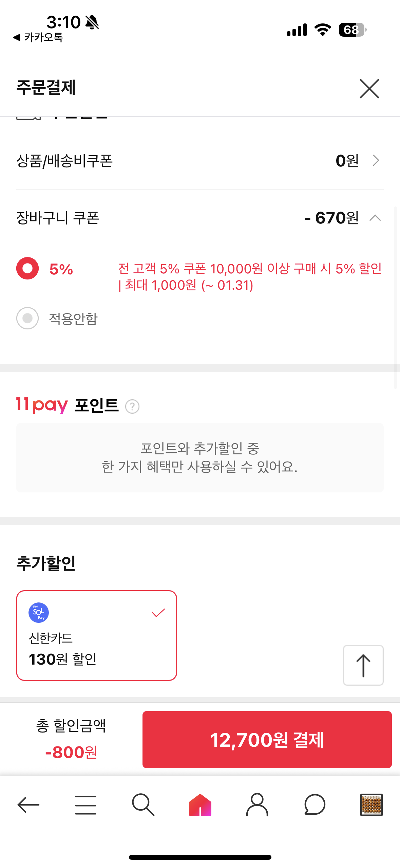Open my profile from bottom navigation
Viewport: 400px width, 868px height.
[x=257, y=804]
